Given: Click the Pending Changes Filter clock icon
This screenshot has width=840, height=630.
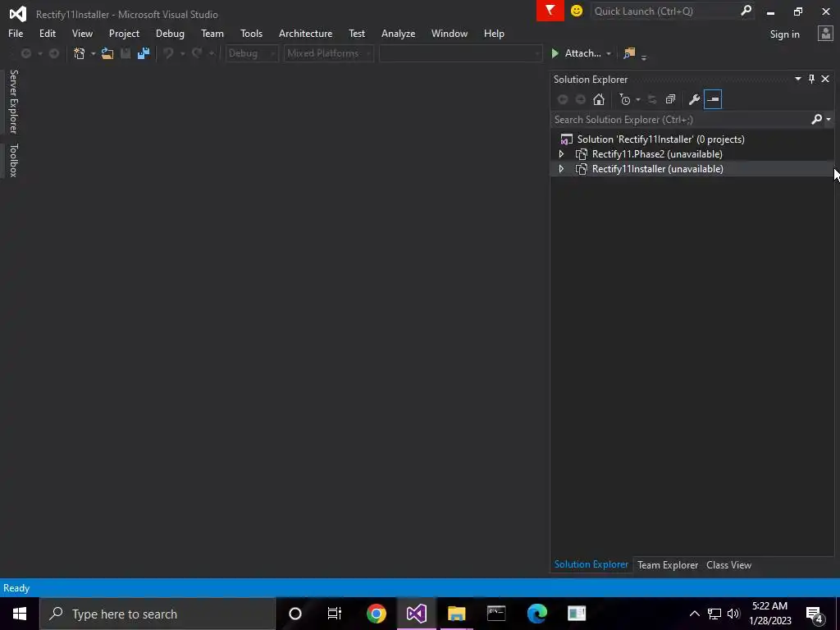Looking at the screenshot, I should tap(624, 99).
